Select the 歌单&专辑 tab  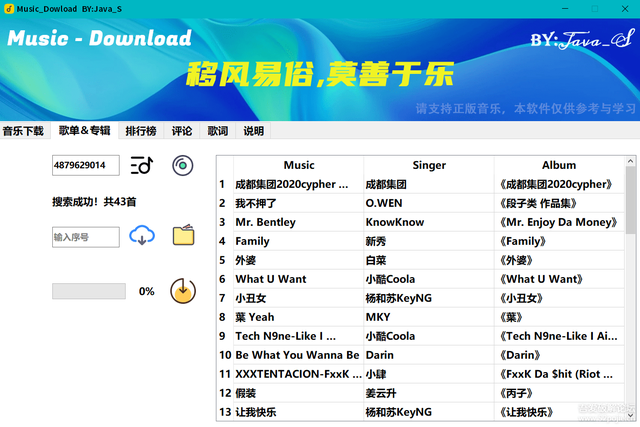[x=84, y=130]
